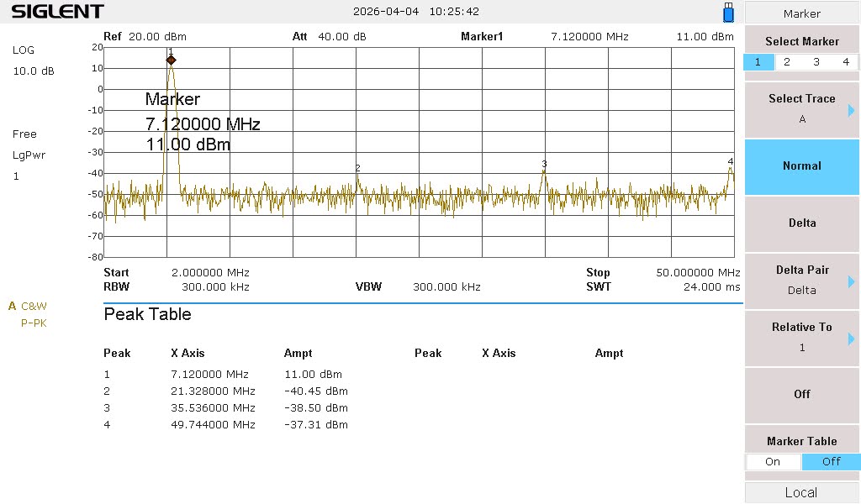Screen dimensions: 861x504
Task: Click the -37.31 dBm amplitude cell
Action: tap(316, 425)
